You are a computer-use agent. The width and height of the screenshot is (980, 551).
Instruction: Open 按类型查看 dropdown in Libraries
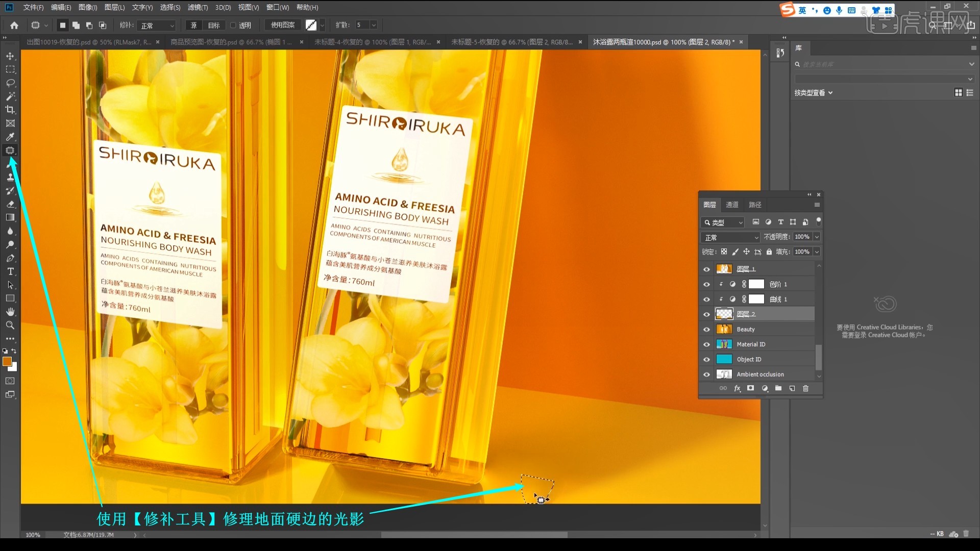click(x=814, y=93)
